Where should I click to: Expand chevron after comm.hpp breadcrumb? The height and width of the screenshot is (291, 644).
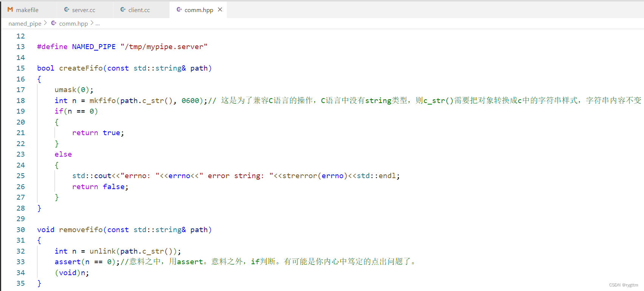[92, 23]
